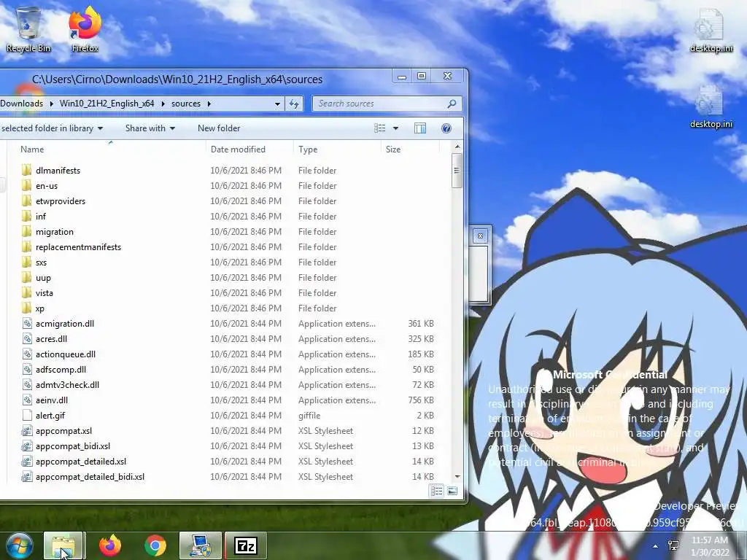Expand the Share with menu
Screen dimensions: 747x560
(x=150, y=128)
